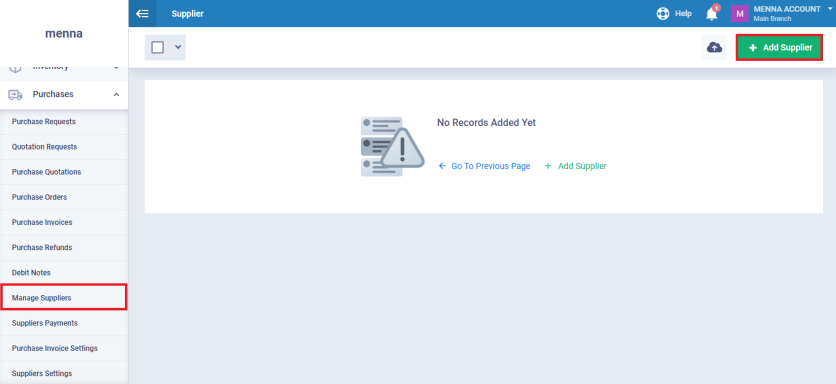Select Manage Suppliers menu item

pyautogui.click(x=64, y=298)
